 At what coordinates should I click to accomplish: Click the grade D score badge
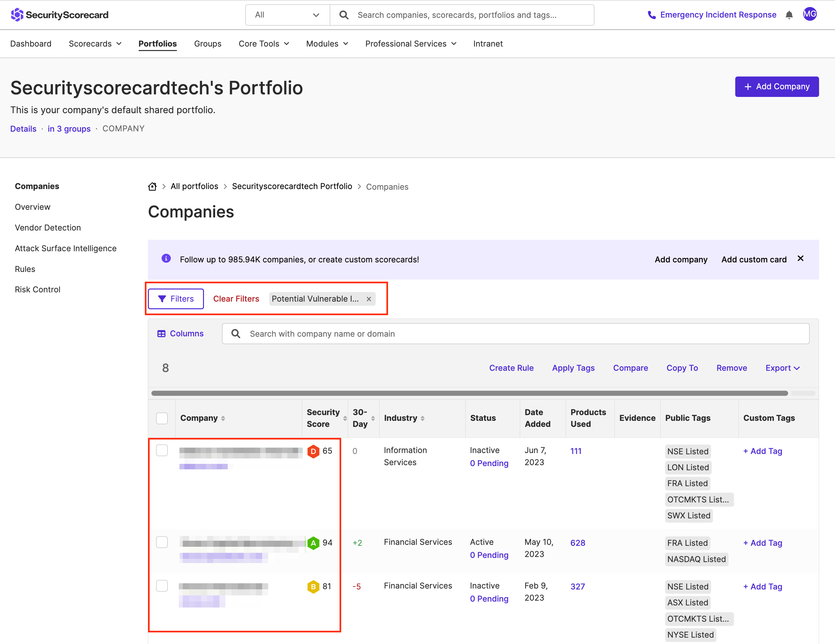point(313,451)
